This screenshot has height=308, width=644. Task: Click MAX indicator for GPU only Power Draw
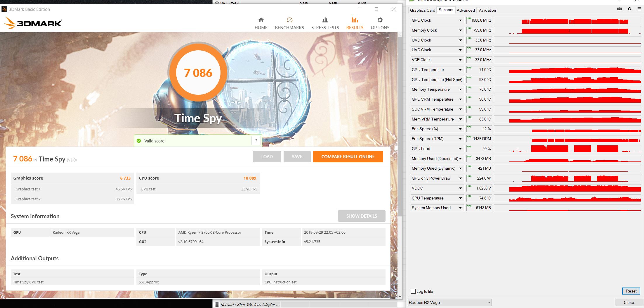point(469,176)
